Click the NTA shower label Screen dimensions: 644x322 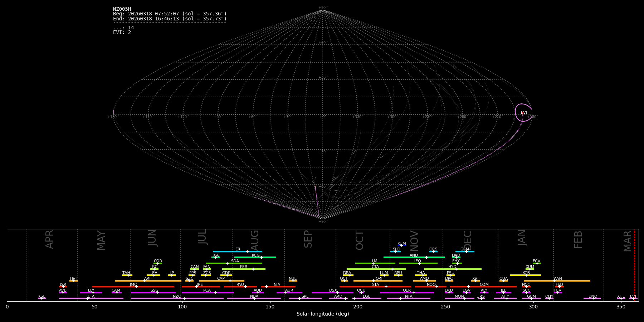(x=409, y=297)
